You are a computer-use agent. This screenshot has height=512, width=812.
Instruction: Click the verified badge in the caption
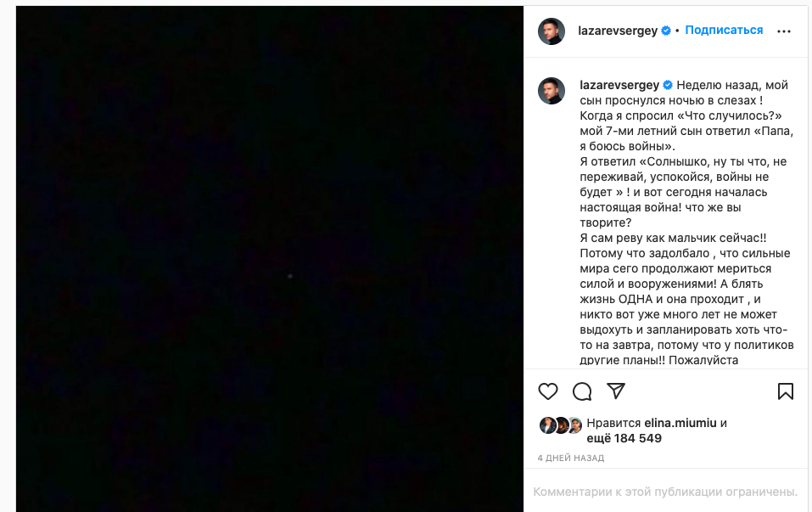click(668, 85)
